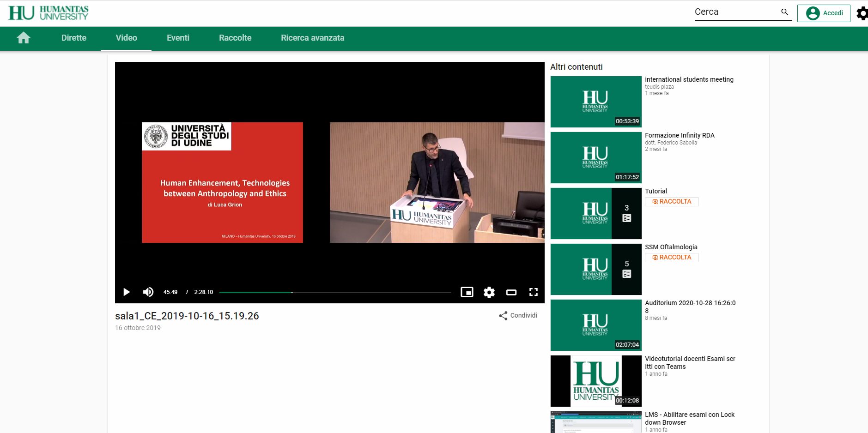Click the search magnifier icon

784,12
